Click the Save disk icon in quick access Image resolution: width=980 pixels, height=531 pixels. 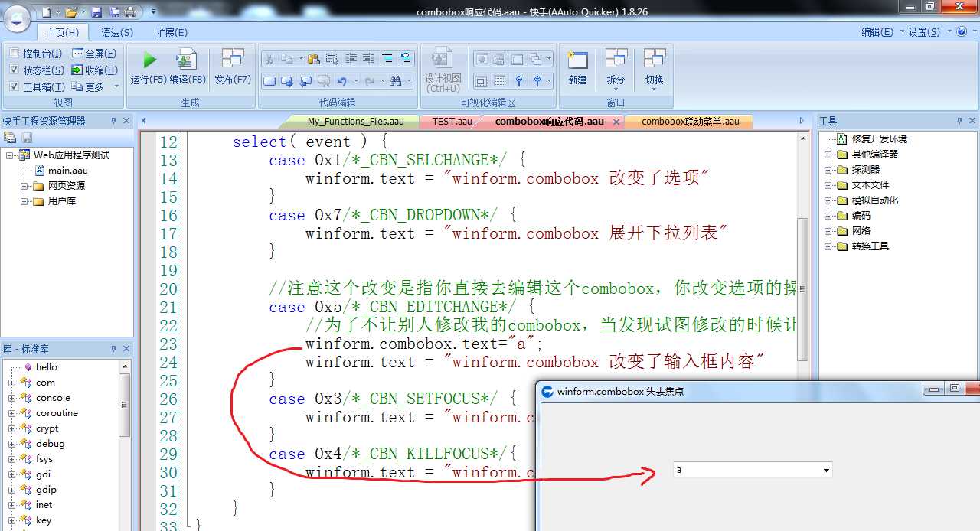[x=96, y=11]
